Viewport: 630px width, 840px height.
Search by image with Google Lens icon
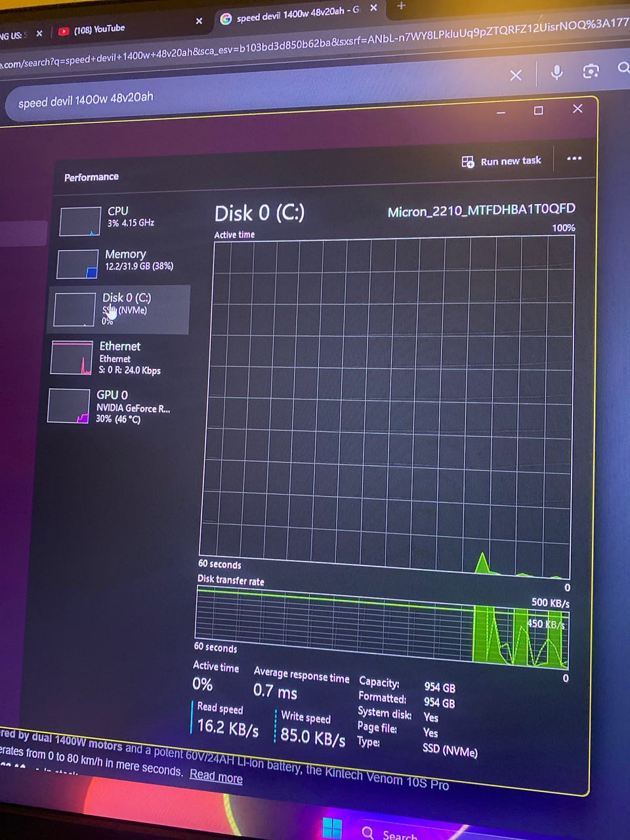pos(591,71)
